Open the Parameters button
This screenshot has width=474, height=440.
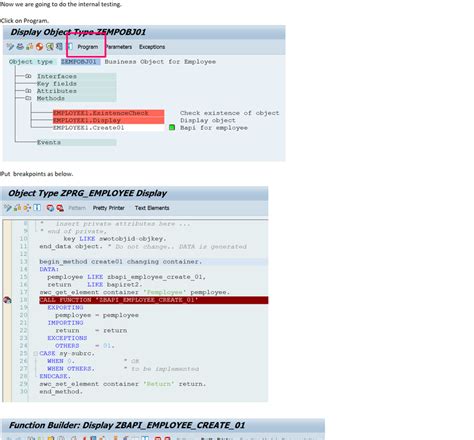tap(119, 47)
